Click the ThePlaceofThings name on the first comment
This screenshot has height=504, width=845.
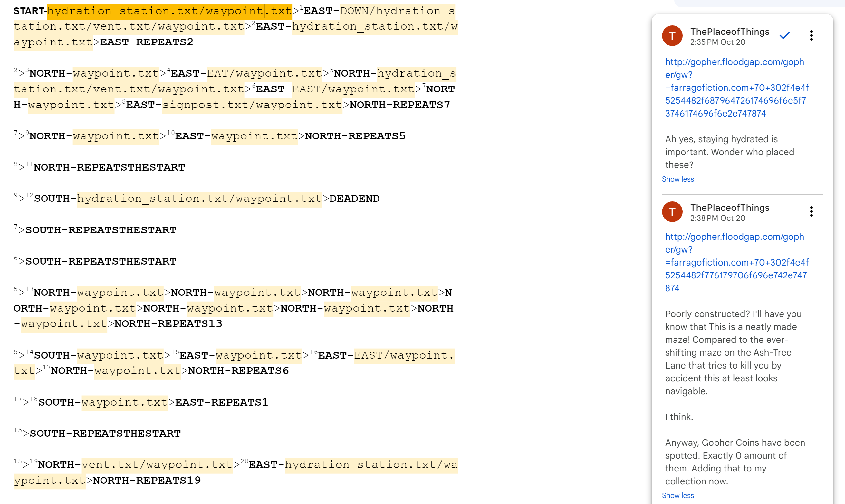click(x=729, y=31)
